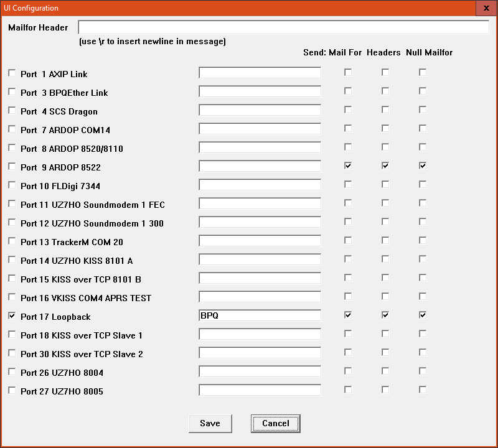Turn off Null Mailfor for Port 17 Loopback
The height and width of the screenshot is (448, 498).
coord(423,315)
